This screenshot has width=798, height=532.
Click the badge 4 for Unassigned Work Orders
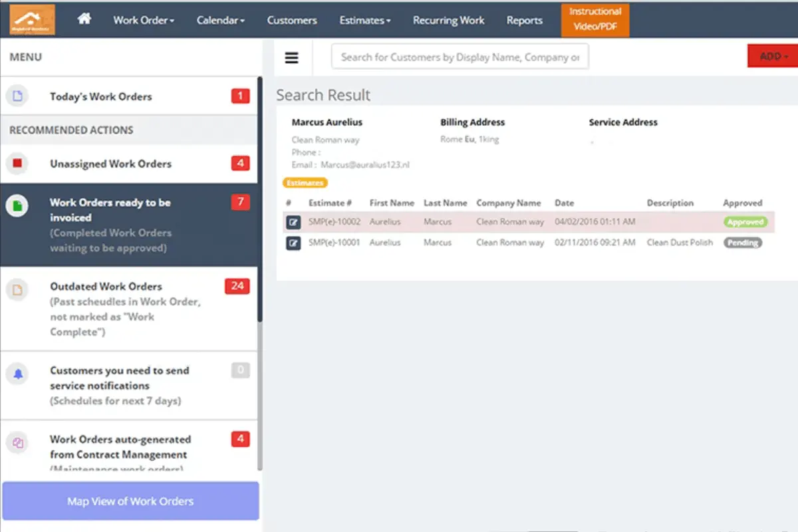coord(240,163)
